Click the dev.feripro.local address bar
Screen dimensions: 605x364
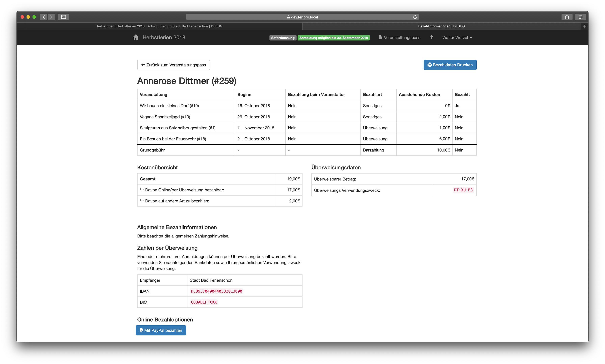pyautogui.click(x=302, y=17)
